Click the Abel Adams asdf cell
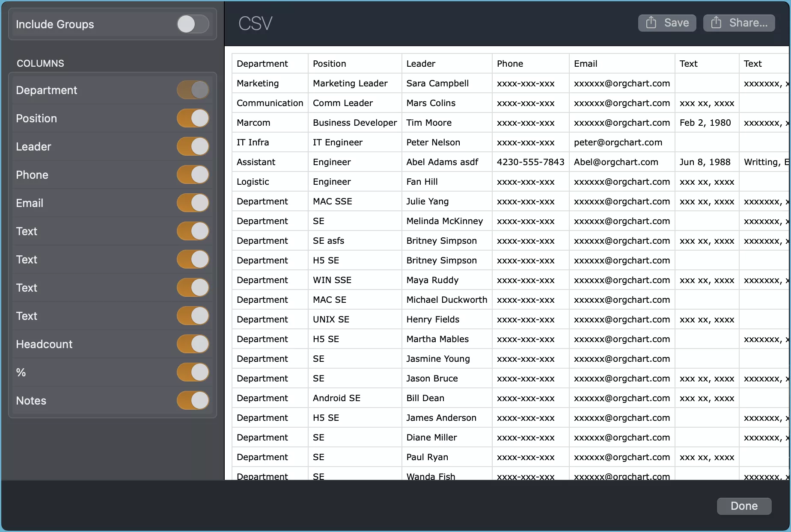Viewport: 791px width, 532px height. pyautogui.click(x=447, y=162)
